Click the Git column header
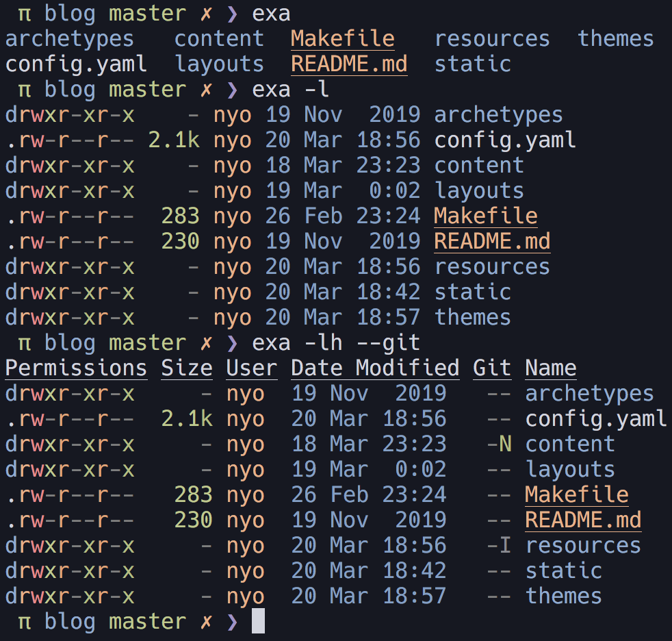 click(492, 368)
